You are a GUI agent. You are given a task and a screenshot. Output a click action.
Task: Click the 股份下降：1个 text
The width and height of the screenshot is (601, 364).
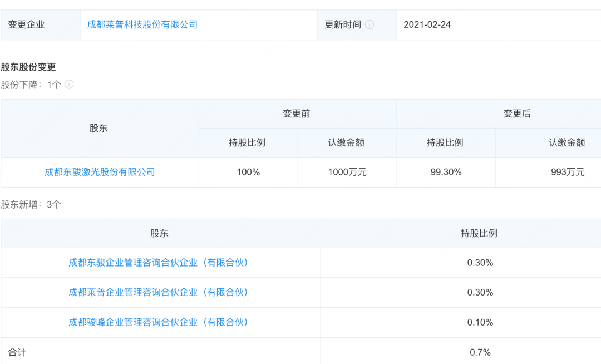(31, 85)
